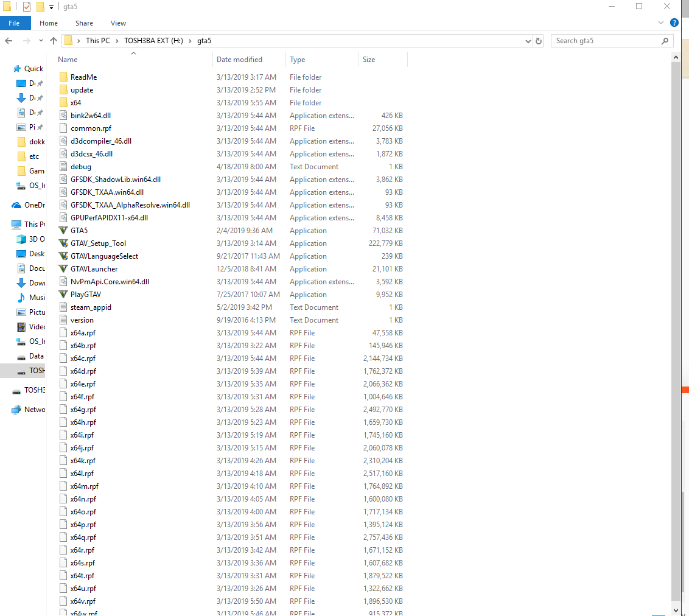The height and width of the screenshot is (616, 689).
Task: Open OneDrive in the navigation pane
Action: [29, 205]
